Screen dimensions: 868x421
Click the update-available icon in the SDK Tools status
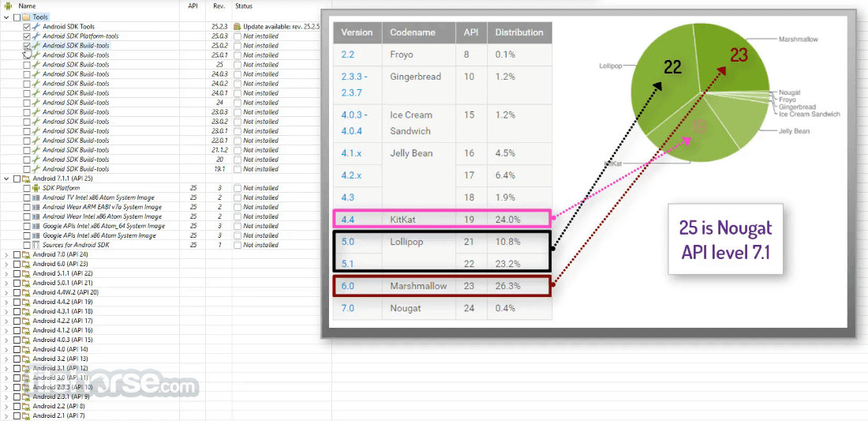pos(238,27)
